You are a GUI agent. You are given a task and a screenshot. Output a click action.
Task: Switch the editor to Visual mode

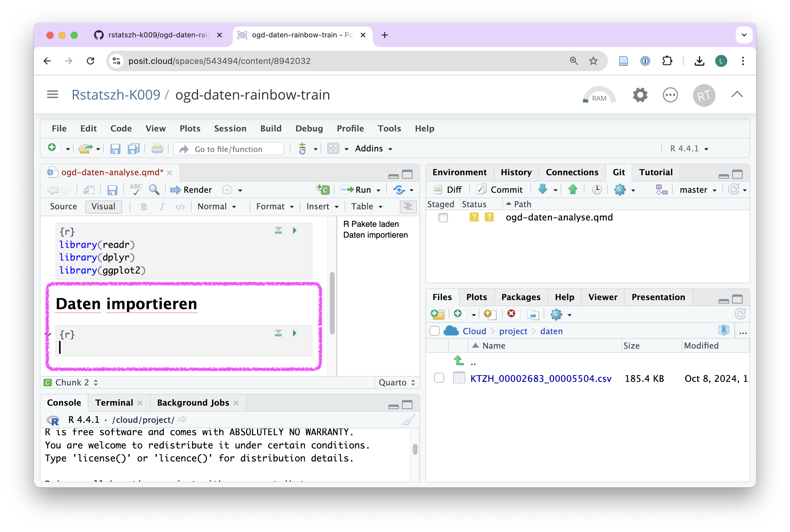(103, 206)
